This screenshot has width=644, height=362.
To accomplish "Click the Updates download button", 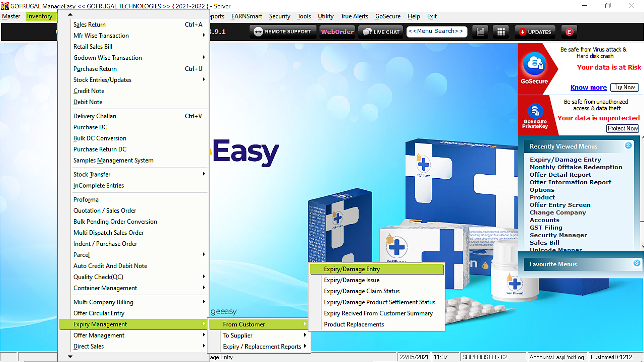I will coord(535,32).
